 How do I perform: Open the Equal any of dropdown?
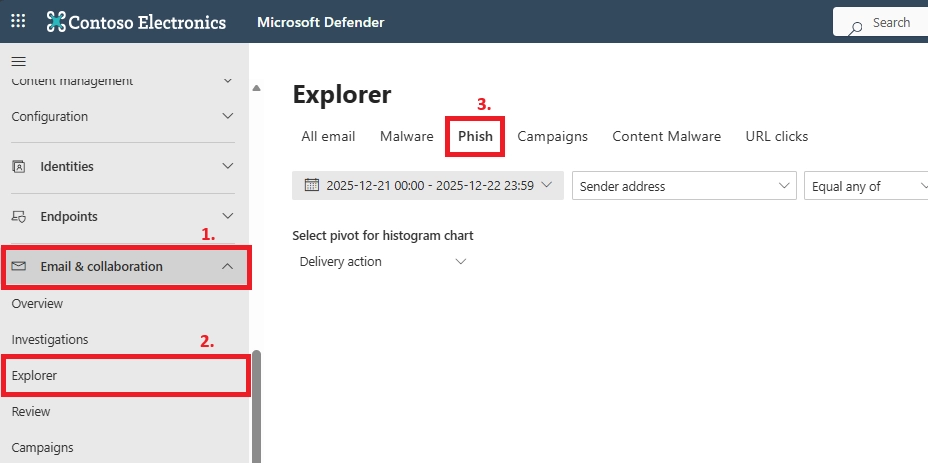(866, 186)
